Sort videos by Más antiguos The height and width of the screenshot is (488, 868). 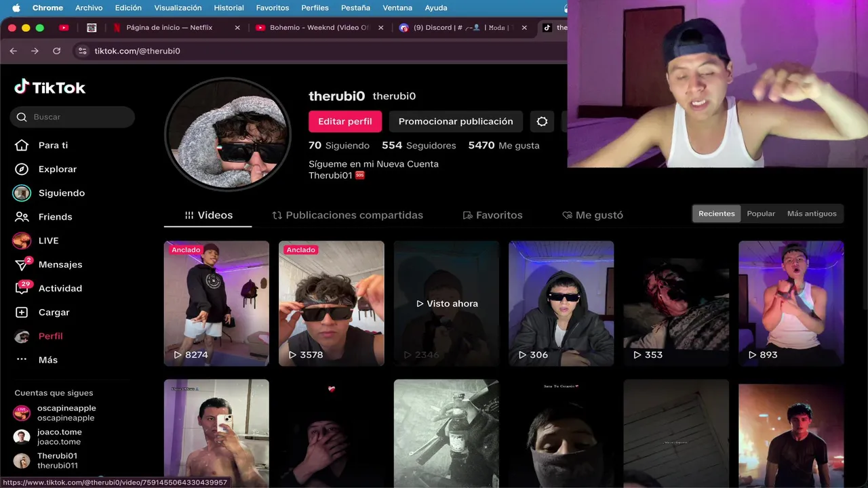[x=812, y=213]
